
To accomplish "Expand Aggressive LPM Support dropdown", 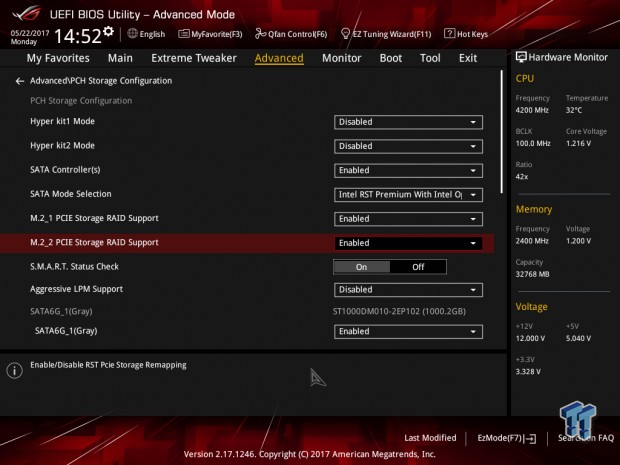I will (x=408, y=290).
